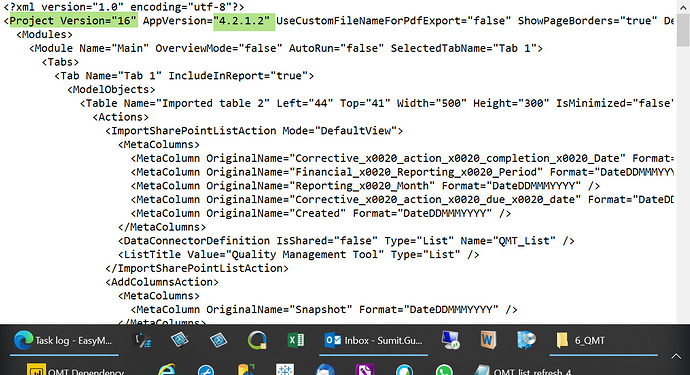
Task: Click the vertical scrollbar thumb
Action: (x=683, y=30)
